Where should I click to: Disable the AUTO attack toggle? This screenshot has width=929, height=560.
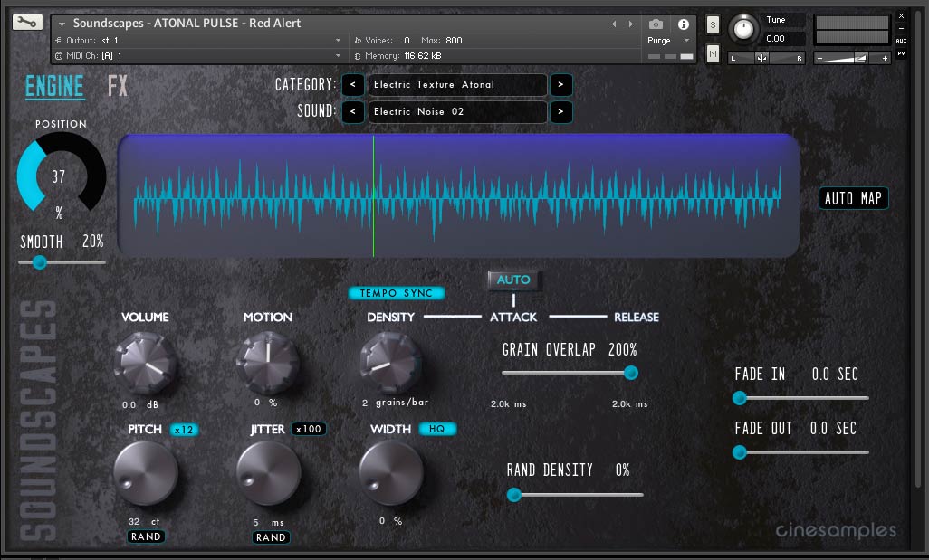(513, 280)
